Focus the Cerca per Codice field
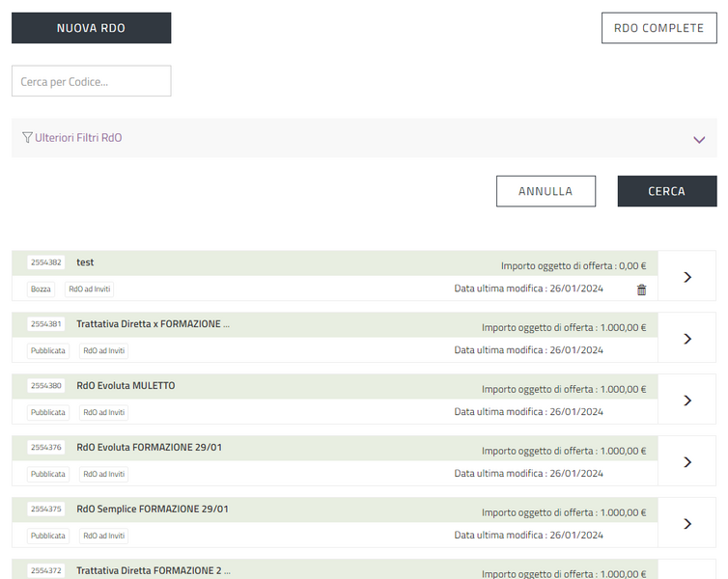 coord(91,81)
